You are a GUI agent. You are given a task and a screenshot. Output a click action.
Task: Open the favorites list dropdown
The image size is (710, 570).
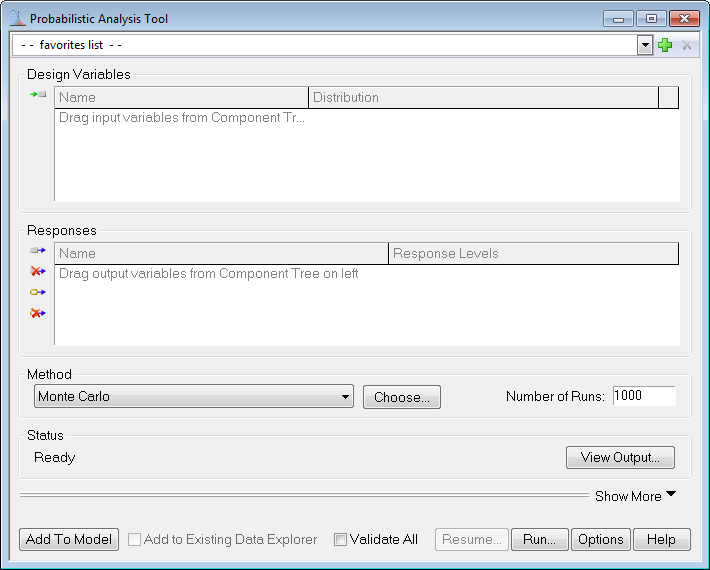pyautogui.click(x=645, y=45)
